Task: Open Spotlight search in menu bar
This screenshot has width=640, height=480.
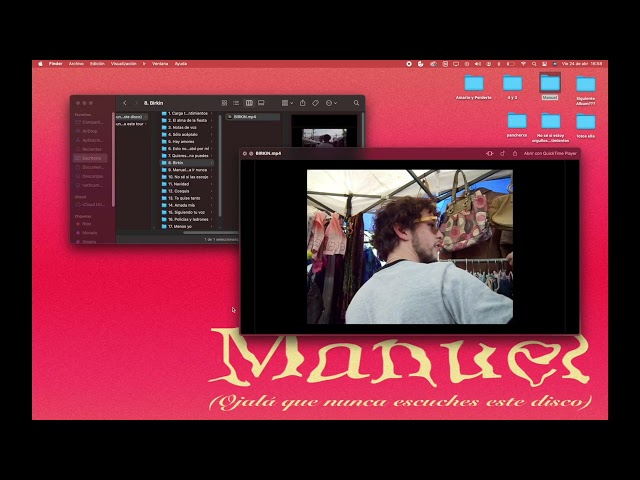Action: (534, 64)
